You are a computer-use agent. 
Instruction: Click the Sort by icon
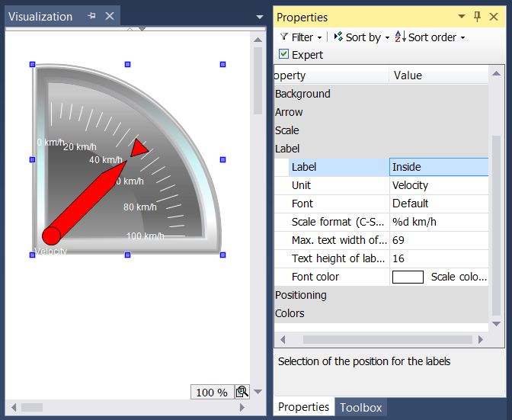(338, 37)
